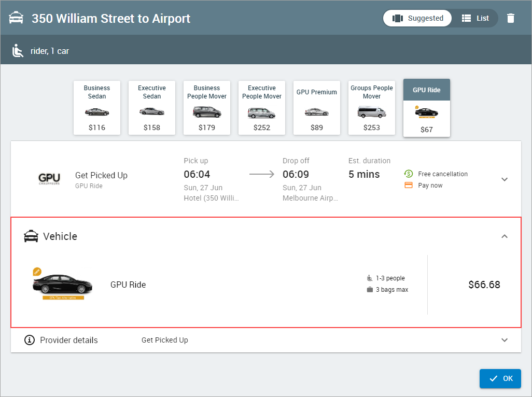Click the Provider details info icon
This screenshot has width=532, height=397.
tap(30, 339)
